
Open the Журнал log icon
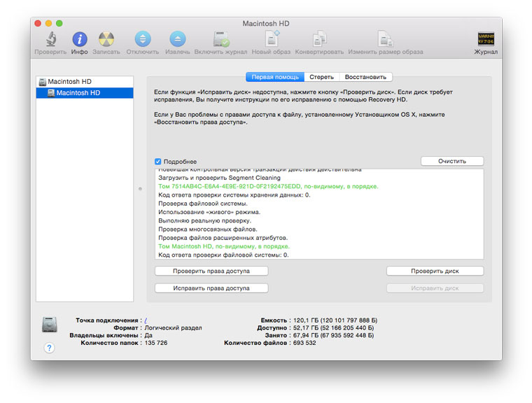point(486,40)
